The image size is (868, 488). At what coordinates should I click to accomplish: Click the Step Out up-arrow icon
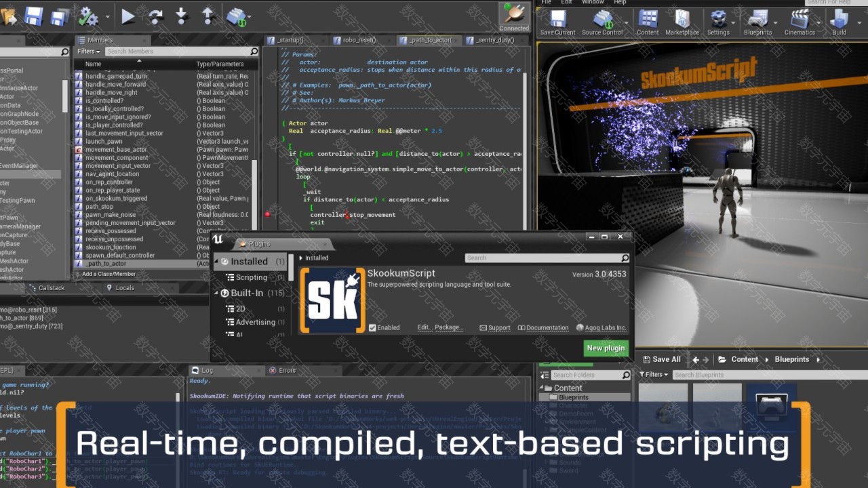click(208, 16)
